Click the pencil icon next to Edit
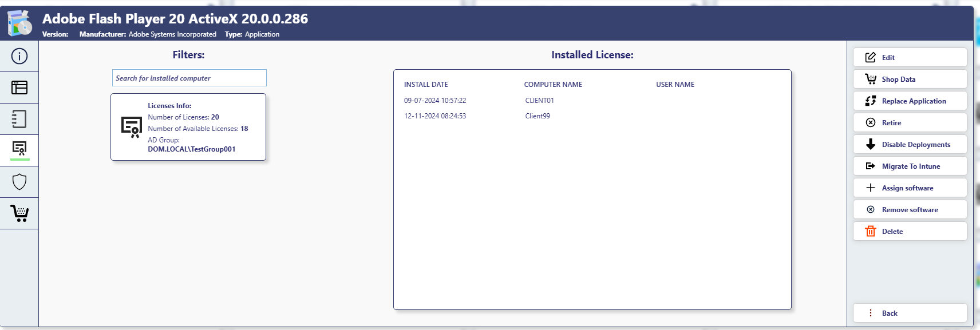The height and width of the screenshot is (330, 980). pos(871,57)
